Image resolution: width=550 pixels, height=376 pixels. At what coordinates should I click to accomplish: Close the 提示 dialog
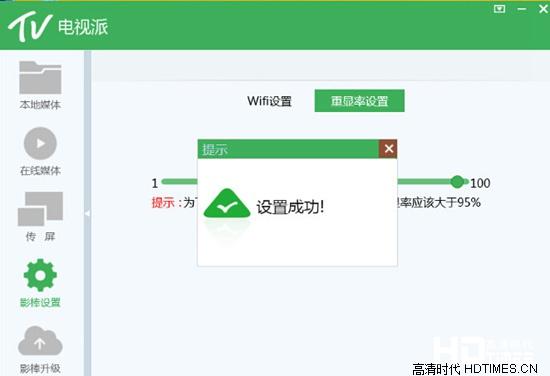tap(388, 149)
